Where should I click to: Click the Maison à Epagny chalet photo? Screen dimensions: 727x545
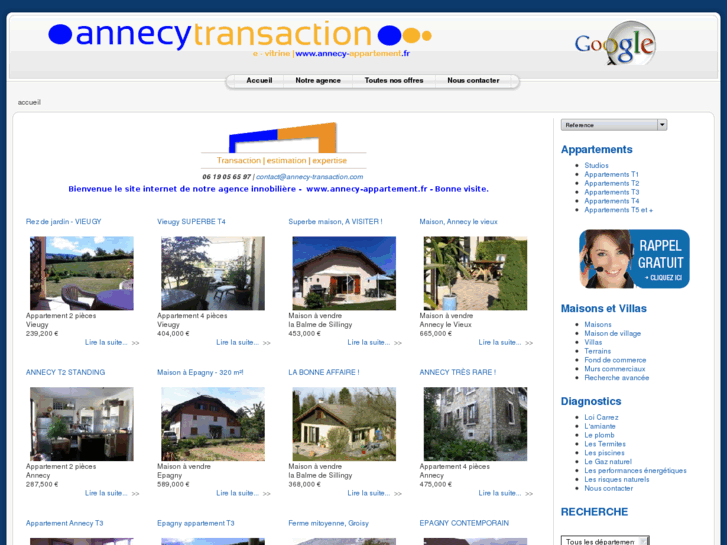[x=213, y=424]
